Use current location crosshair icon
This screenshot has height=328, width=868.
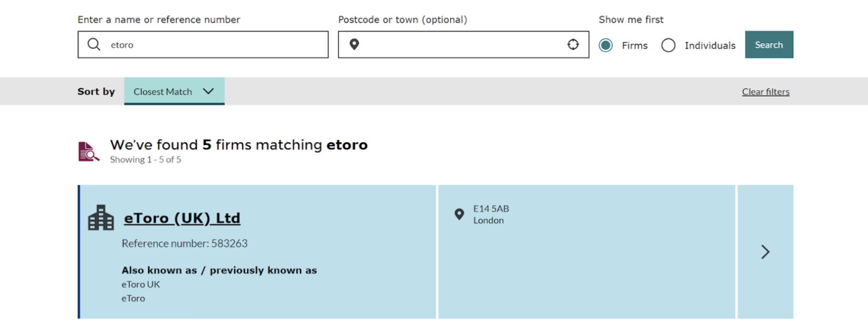pyautogui.click(x=573, y=45)
